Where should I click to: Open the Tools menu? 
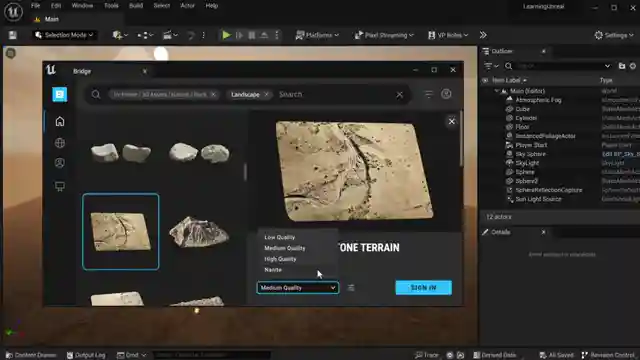[x=111, y=6]
